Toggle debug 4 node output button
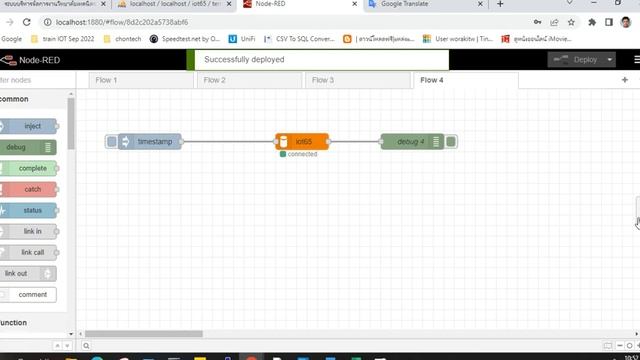Screen dimensions: 640x360 (x=451, y=142)
